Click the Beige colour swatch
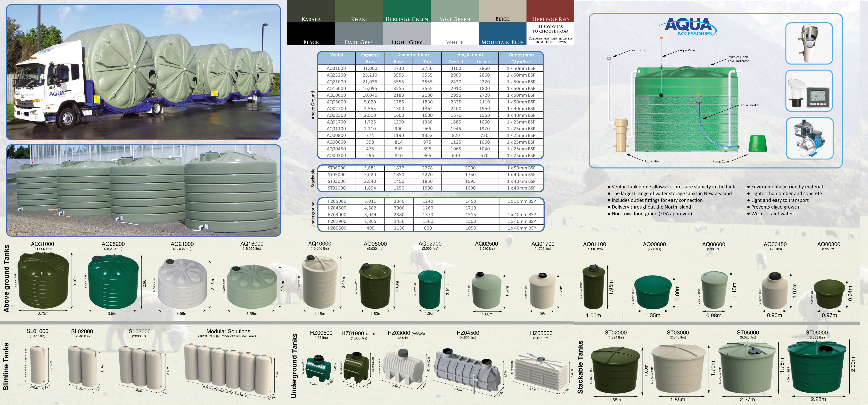The image size is (868, 405). click(x=502, y=11)
